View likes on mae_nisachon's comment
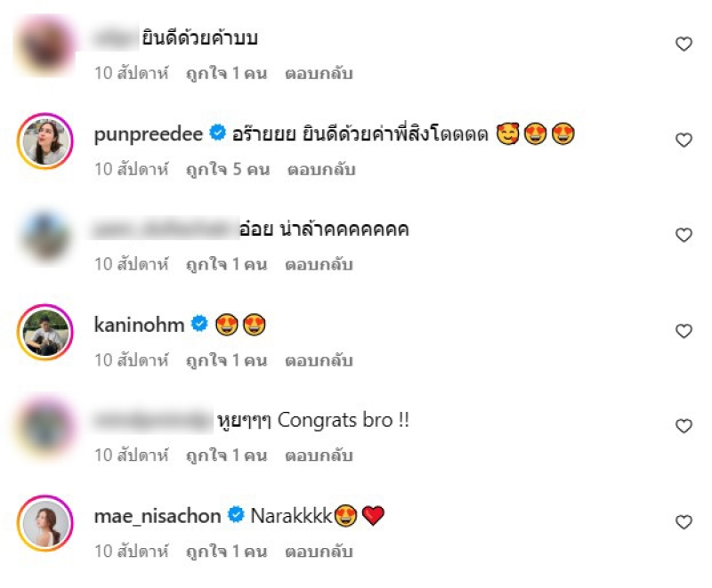This screenshot has height=588, width=712. (x=227, y=552)
